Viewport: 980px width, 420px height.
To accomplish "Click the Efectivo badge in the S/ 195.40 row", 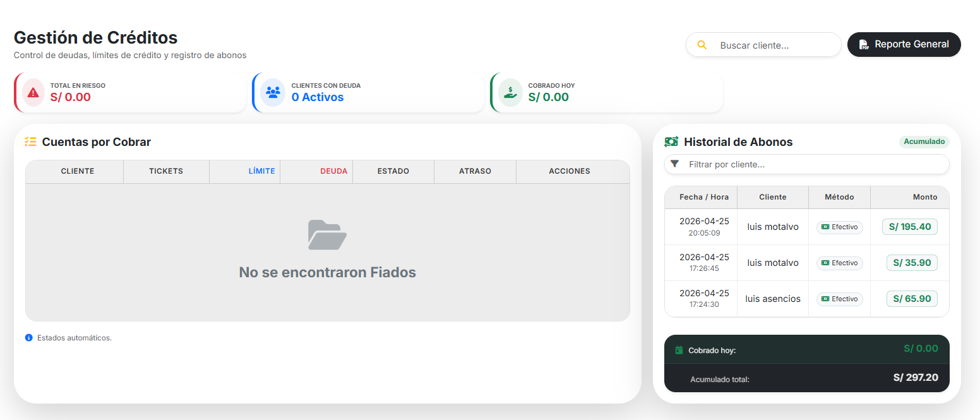I will [x=840, y=227].
